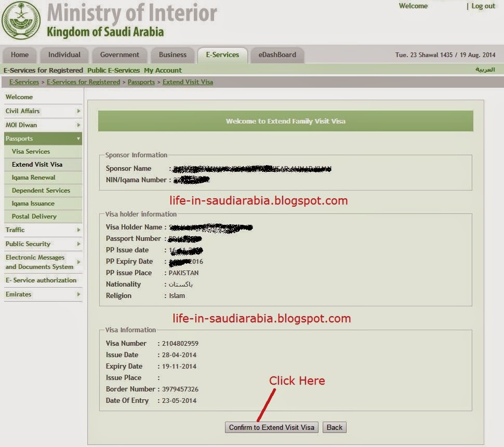This screenshot has height=447, width=504.
Task: Click visa number 2104802959
Action: point(180,344)
